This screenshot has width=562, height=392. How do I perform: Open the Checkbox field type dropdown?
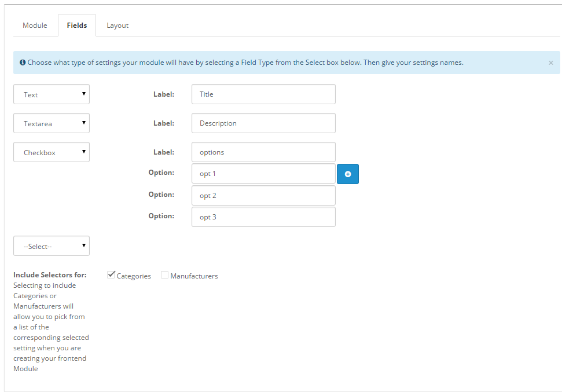[52, 152]
